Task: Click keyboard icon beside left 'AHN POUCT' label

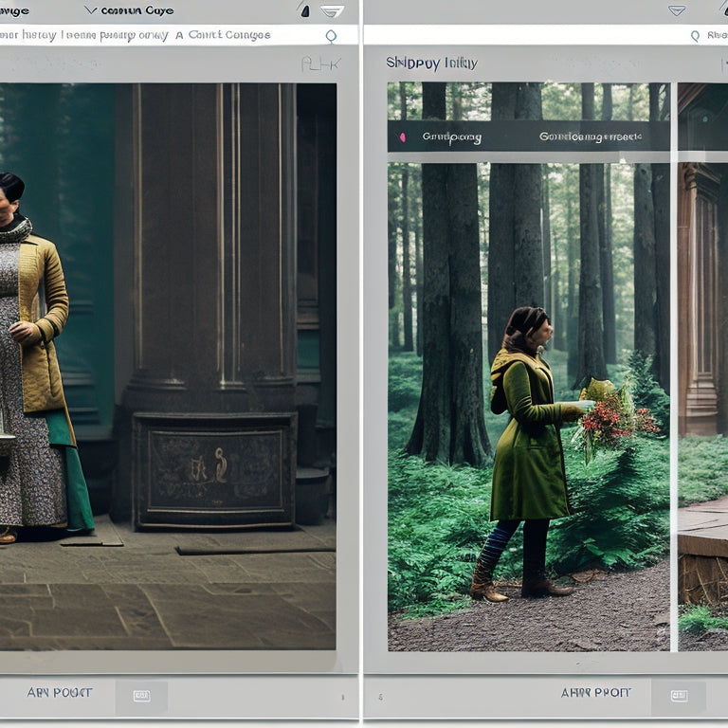Action: click(x=141, y=696)
